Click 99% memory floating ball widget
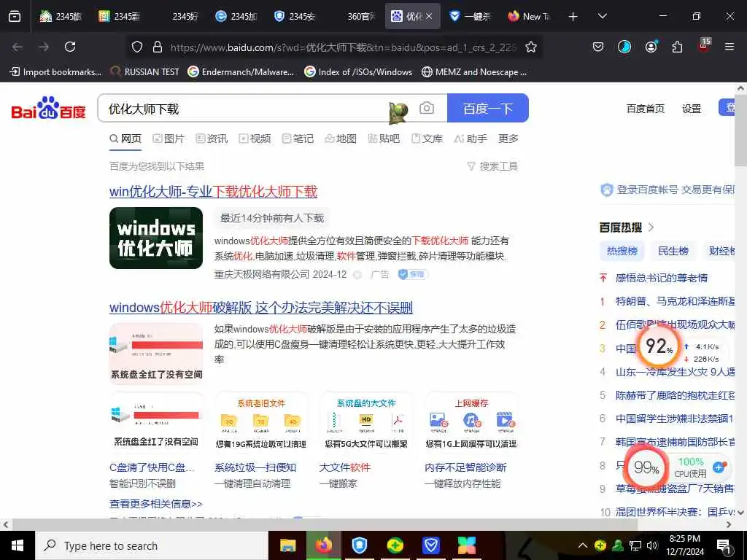The height and width of the screenshot is (560, 747). click(x=646, y=467)
